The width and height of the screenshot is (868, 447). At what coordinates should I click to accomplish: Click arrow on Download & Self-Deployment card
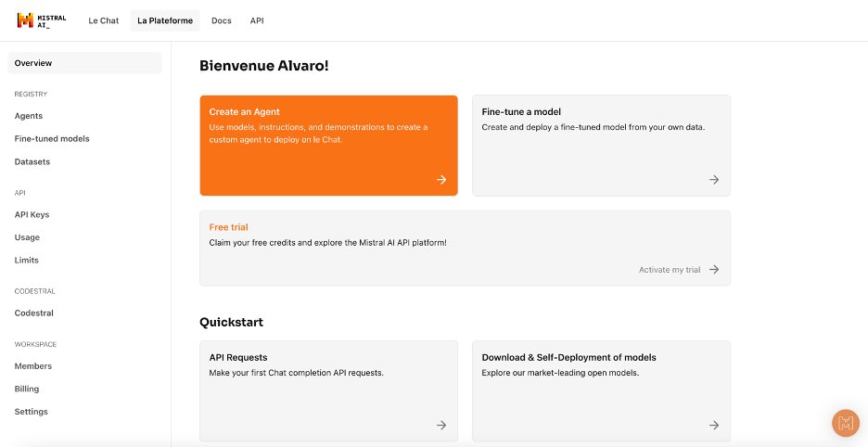tap(714, 425)
